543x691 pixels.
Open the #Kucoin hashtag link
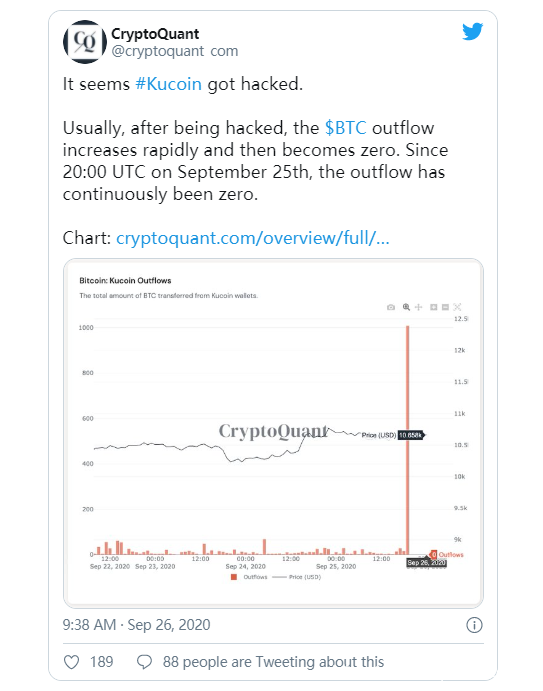168,84
